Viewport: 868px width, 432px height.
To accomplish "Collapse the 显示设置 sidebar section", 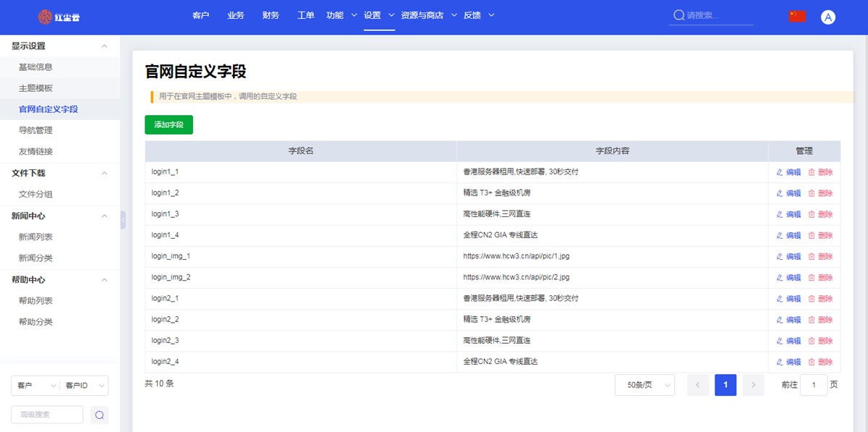I will [x=104, y=46].
